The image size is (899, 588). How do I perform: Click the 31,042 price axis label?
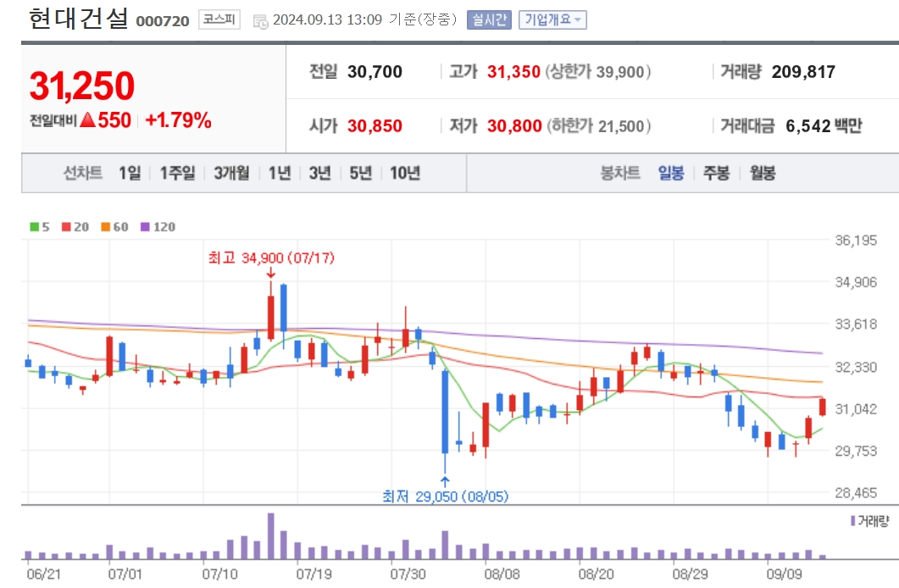pyautogui.click(x=856, y=409)
